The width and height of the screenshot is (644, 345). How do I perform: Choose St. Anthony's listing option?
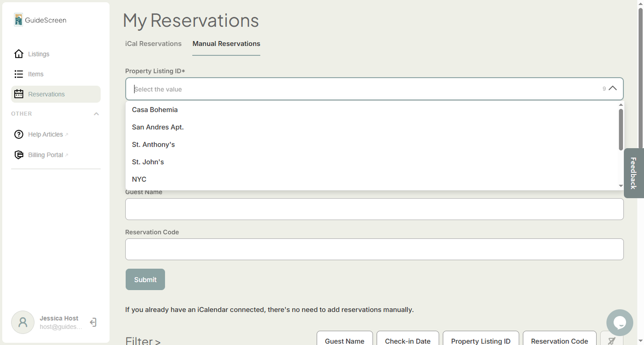click(153, 145)
